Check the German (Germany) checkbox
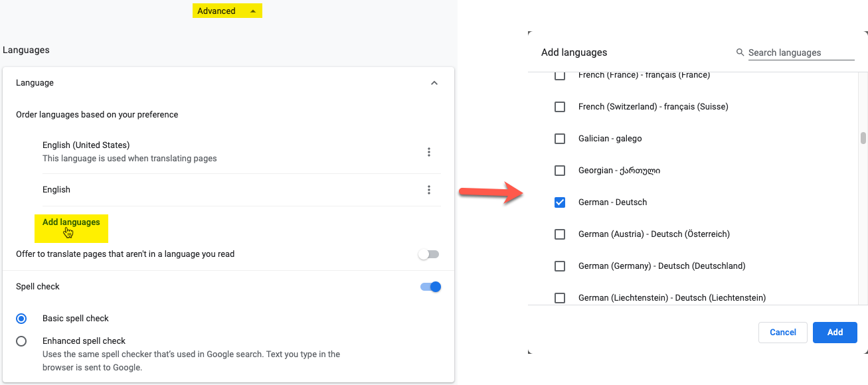Viewport: 868px width, 385px height. pyautogui.click(x=560, y=266)
